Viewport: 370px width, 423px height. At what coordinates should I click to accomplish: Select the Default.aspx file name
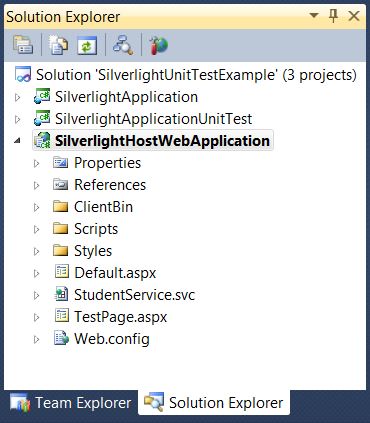(x=115, y=273)
